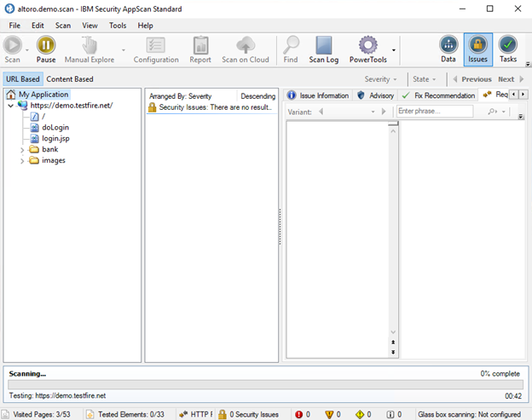Screen dimensions: 532x420
Task: Toggle Content Based tree view
Action: tap(70, 79)
